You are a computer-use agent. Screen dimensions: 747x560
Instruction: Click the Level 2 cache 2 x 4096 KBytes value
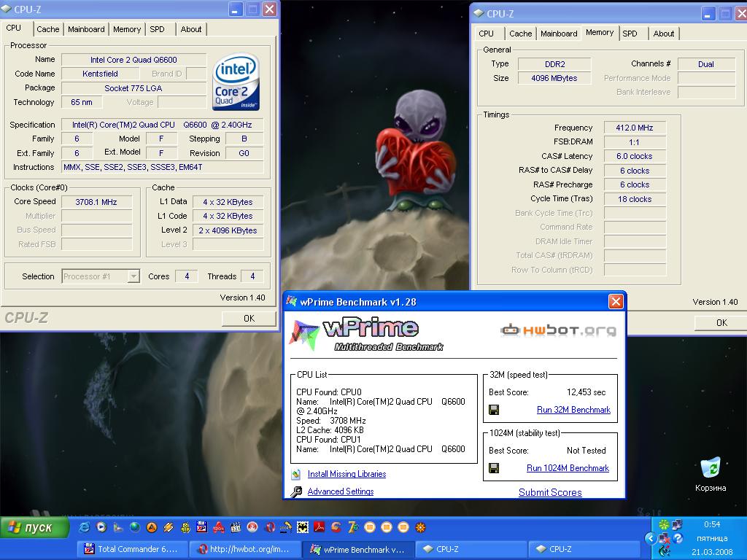point(228,230)
